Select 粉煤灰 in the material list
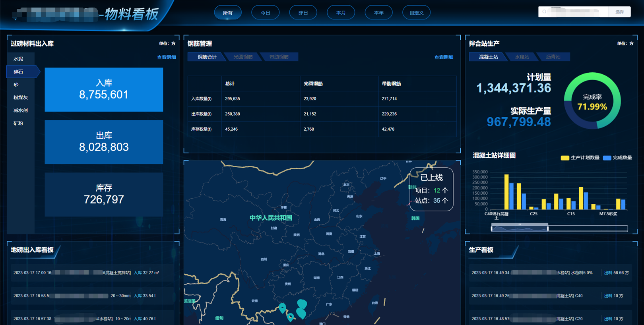644x325 pixels. 21,97
